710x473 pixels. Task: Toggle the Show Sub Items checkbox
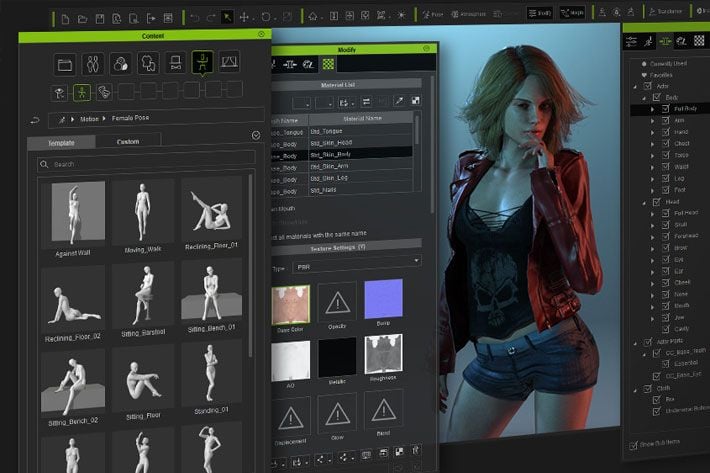pos(631,445)
